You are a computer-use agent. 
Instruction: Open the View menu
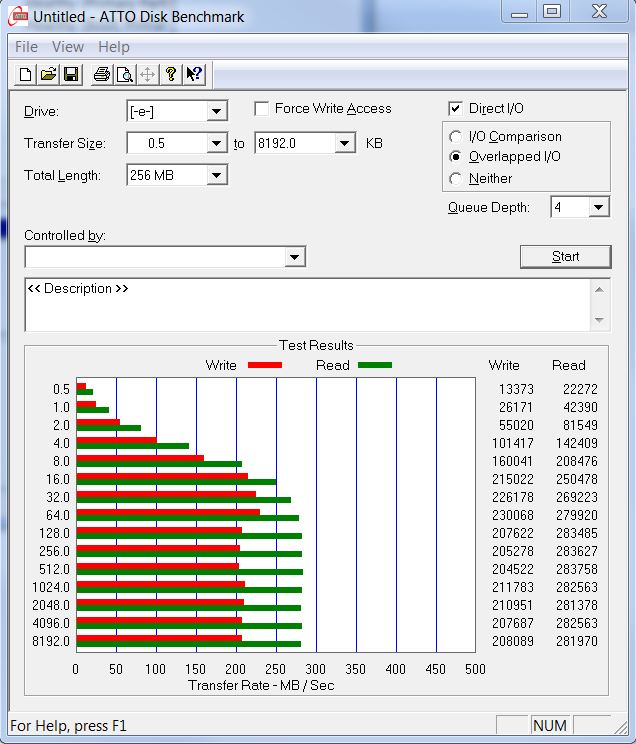[68, 47]
